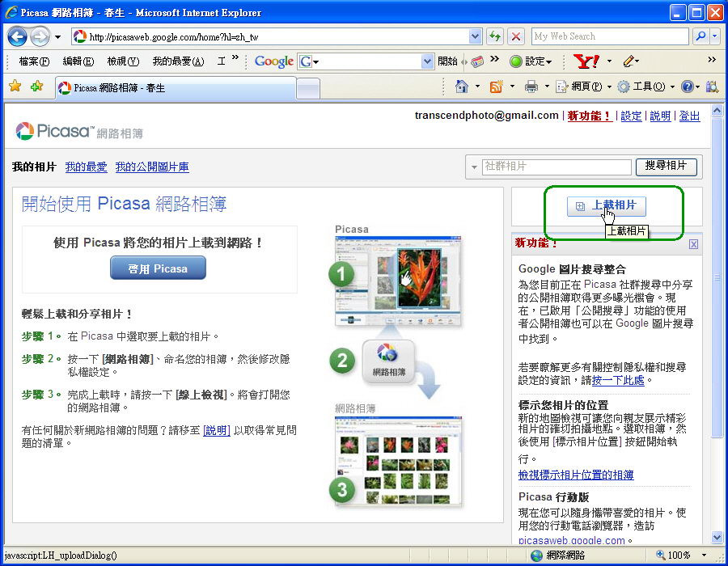This screenshot has width=728, height=566.
Task: Open the 檢視標示相片位置的相簿 link
Action: 576,475
